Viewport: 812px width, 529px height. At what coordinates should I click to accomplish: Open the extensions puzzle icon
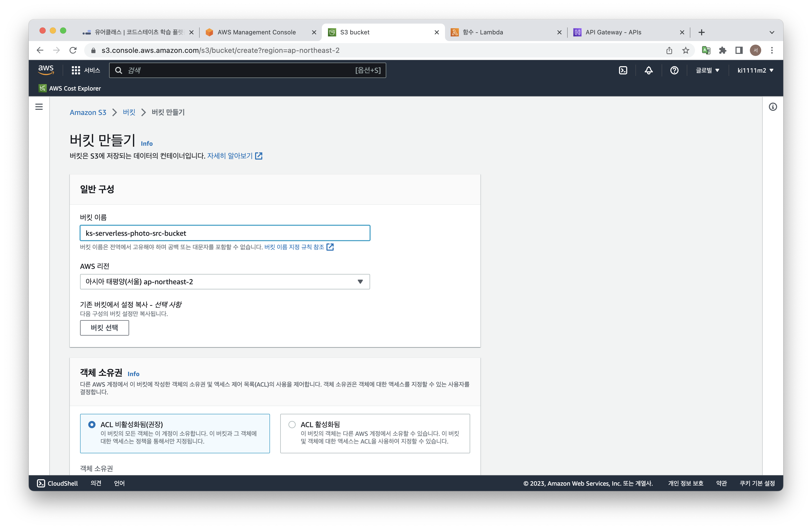pos(722,51)
